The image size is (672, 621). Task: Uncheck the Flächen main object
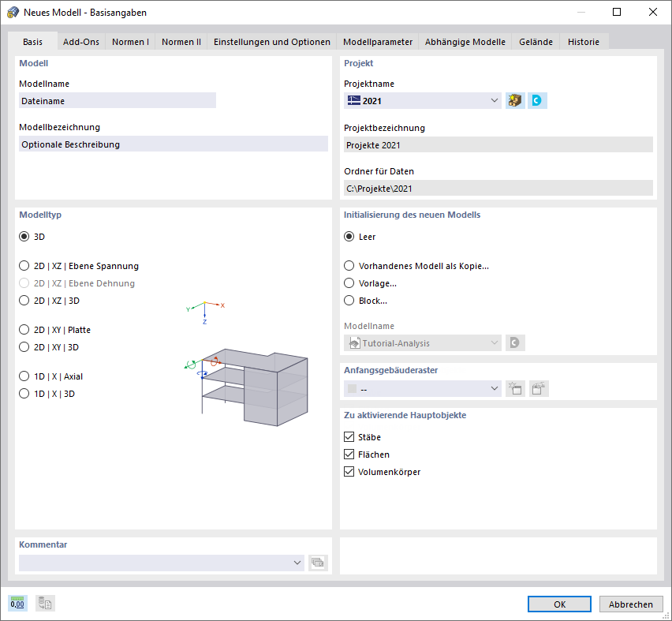349,454
